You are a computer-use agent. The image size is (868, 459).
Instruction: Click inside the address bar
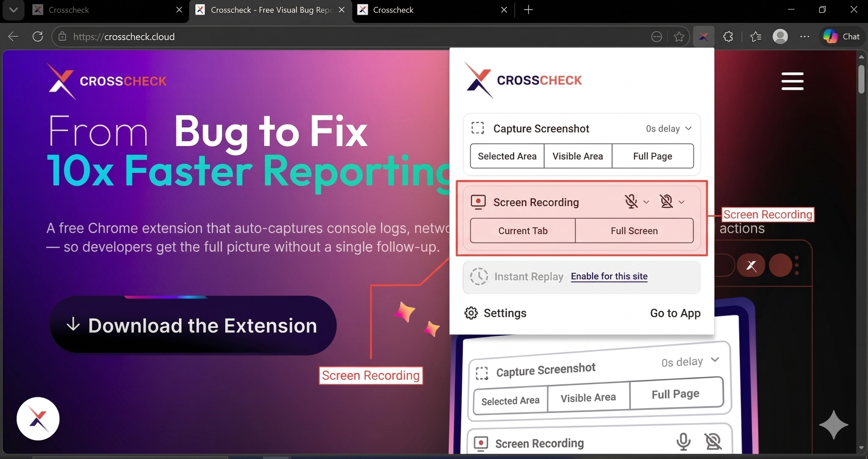tap(236, 36)
